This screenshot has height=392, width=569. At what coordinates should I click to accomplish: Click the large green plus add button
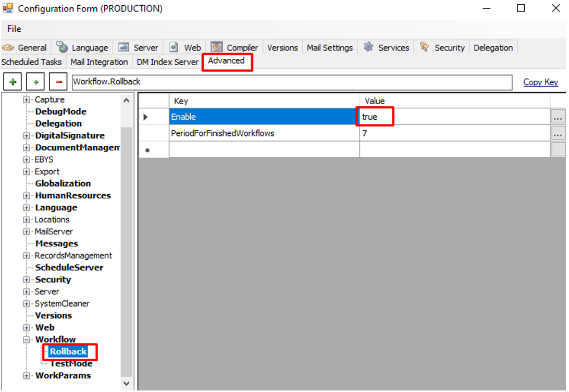[13, 82]
